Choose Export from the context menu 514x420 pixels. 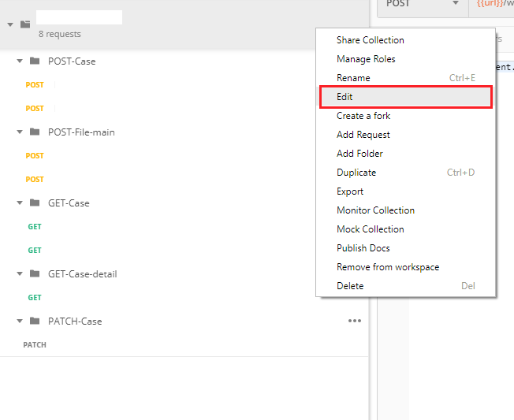350,191
